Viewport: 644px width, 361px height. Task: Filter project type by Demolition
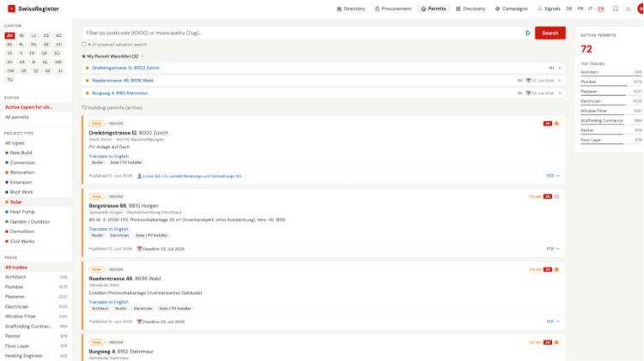[x=36, y=232]
